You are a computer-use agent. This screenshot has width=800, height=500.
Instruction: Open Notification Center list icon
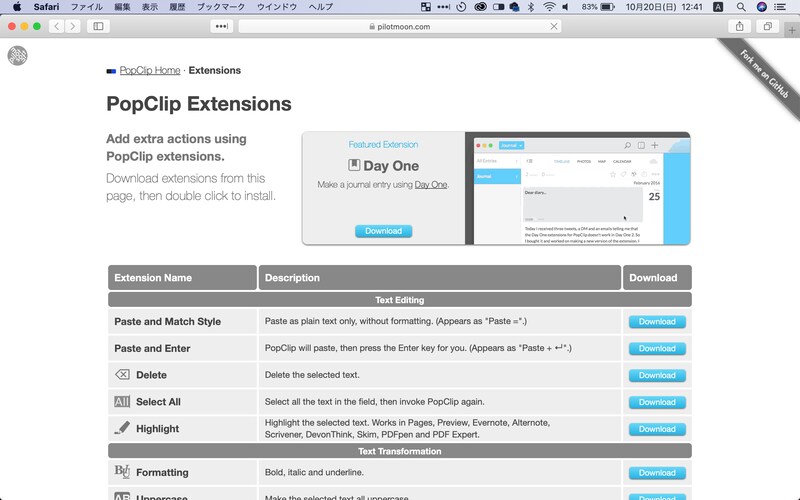(780, 7)
